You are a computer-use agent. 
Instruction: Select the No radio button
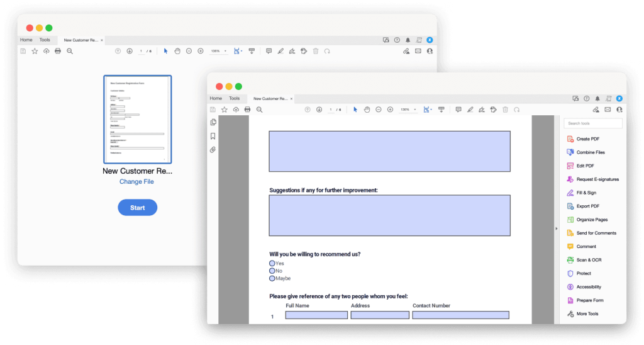[272, 271]
